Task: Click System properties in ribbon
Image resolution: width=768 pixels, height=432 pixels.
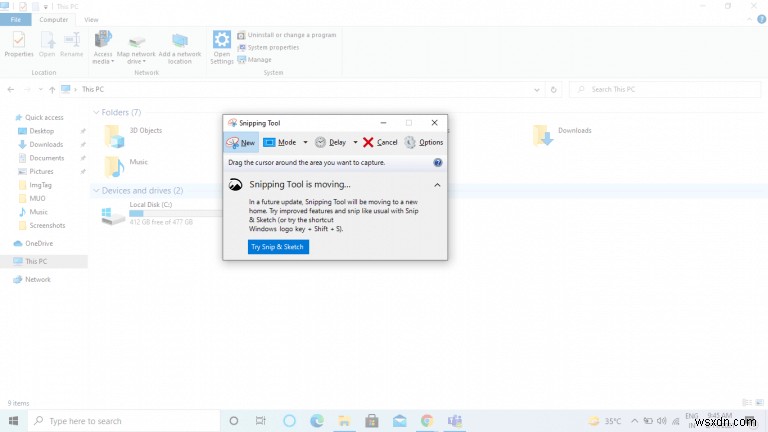Action: click(268, 48)
